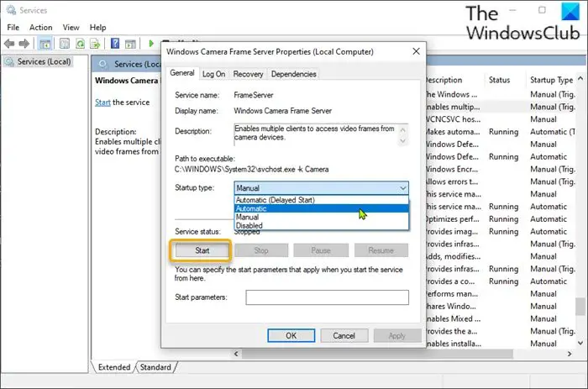Close the Frame Server Properties dialog
Image resolution: width=588 pixels, height=389 pixels.
click(x=417, y=51)
